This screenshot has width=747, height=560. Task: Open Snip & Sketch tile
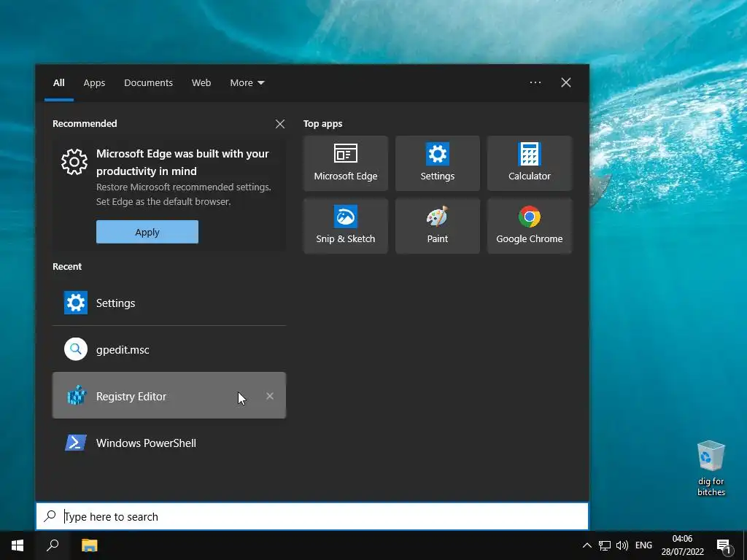click(345, 226)
